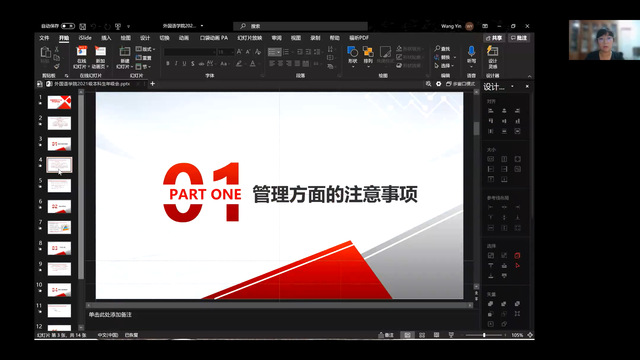Click the settings gear beside multi-window mode

pos(438,84)
